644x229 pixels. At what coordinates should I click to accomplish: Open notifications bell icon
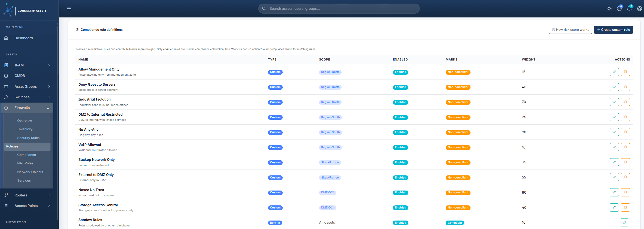(x=629, y=8)
